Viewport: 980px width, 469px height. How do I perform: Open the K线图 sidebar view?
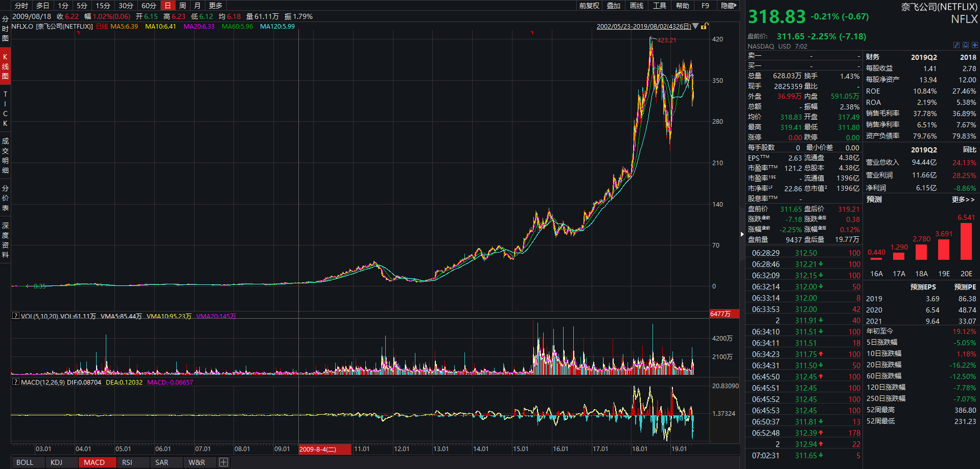[x=5, y=66]
